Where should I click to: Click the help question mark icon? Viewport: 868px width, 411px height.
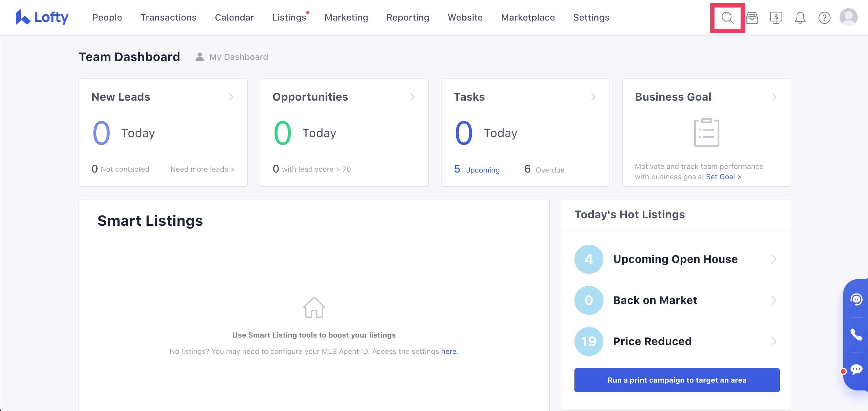click(824, 18)
